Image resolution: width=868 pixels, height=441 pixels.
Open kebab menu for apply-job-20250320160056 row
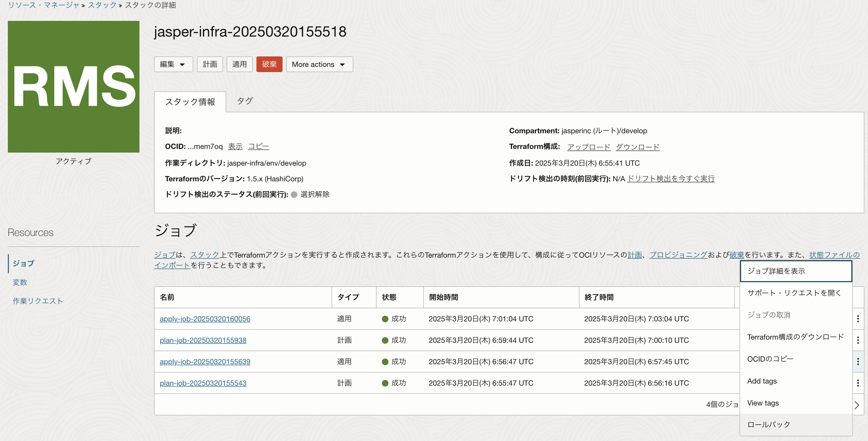[858, 319]
